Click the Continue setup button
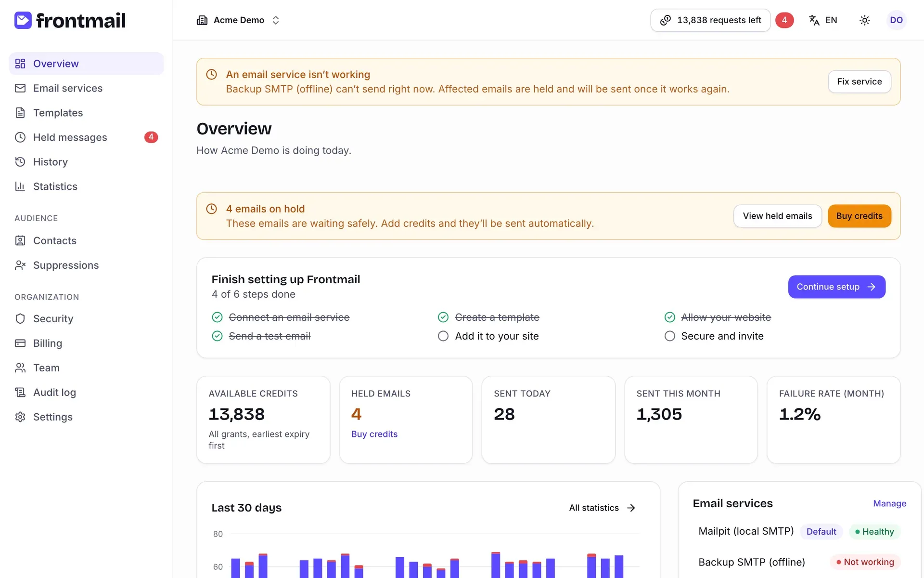The width and height of the screenshot is (924, 578). [836, 287]
